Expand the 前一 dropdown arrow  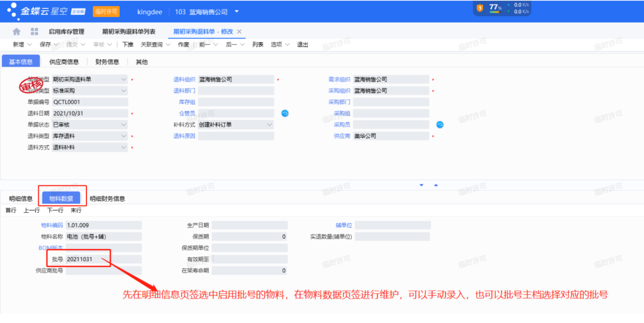point(216,44)
